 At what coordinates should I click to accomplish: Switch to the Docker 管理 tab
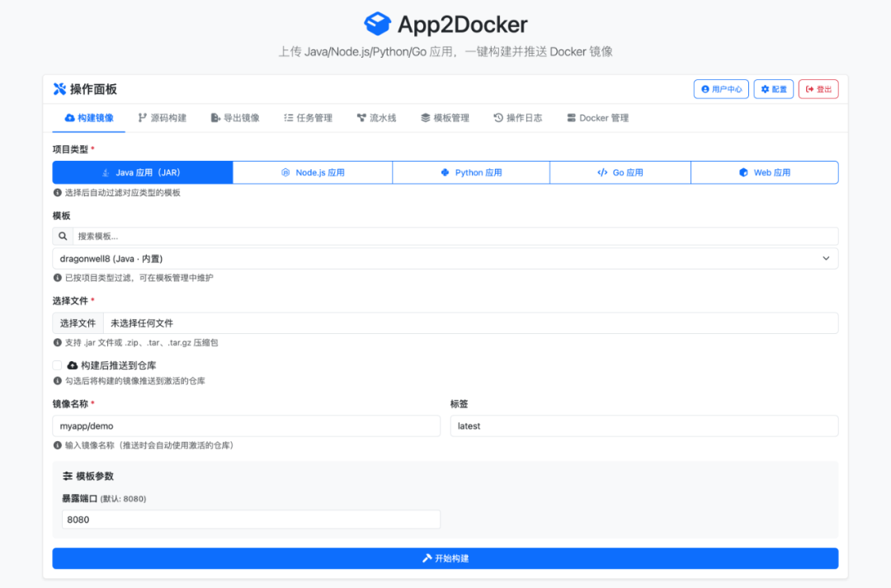[597, 118]
